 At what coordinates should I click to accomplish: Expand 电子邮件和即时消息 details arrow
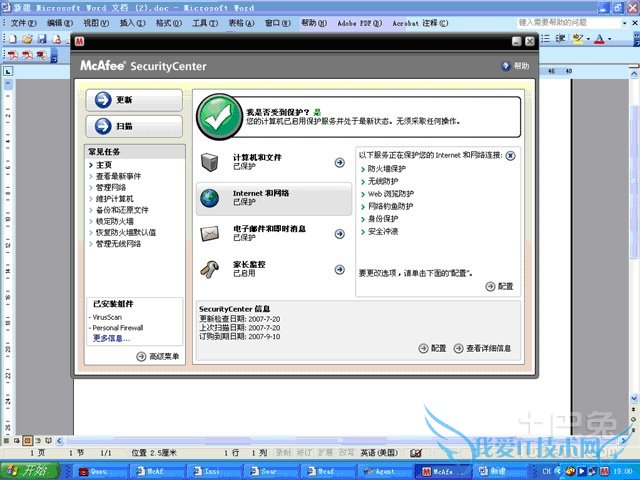[340, 234]
